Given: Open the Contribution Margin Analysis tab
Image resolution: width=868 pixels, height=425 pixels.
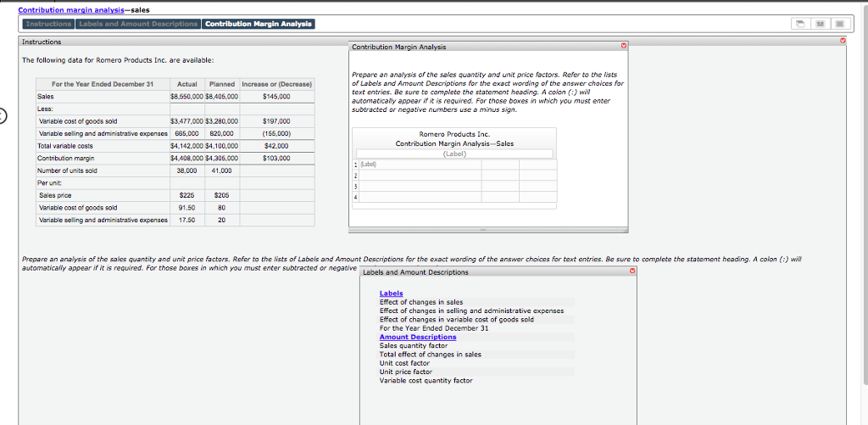Looking at the screenshot, I should point(259,24).
